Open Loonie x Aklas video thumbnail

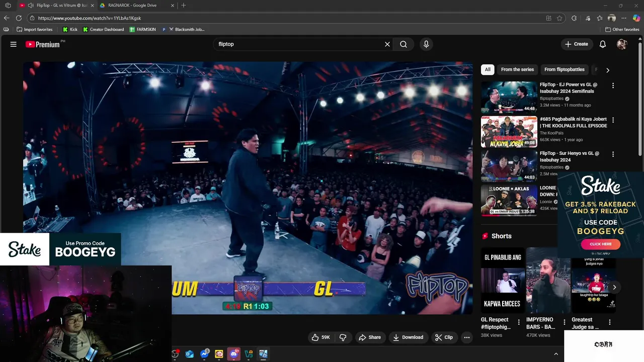pos(509,201)
